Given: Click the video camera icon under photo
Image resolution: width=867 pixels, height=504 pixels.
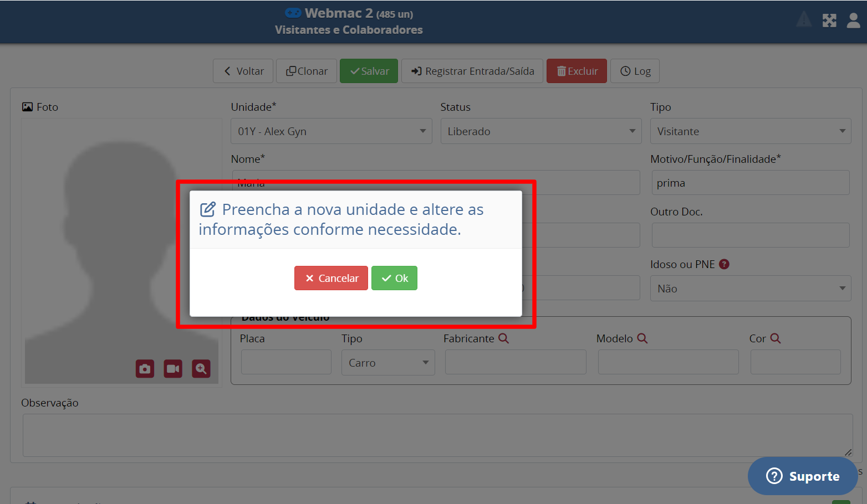Looking at the screenshot, I should pyautogui.click(x=173, y=369).
